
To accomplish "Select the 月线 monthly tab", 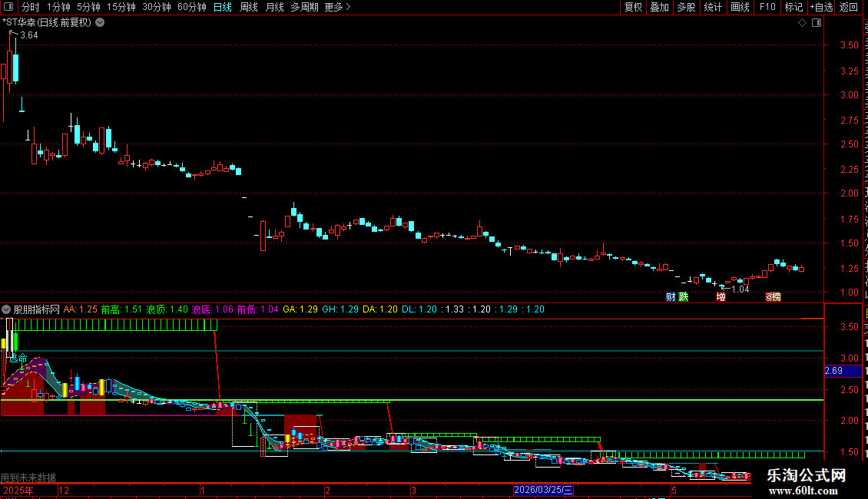I will coord(274,7).
